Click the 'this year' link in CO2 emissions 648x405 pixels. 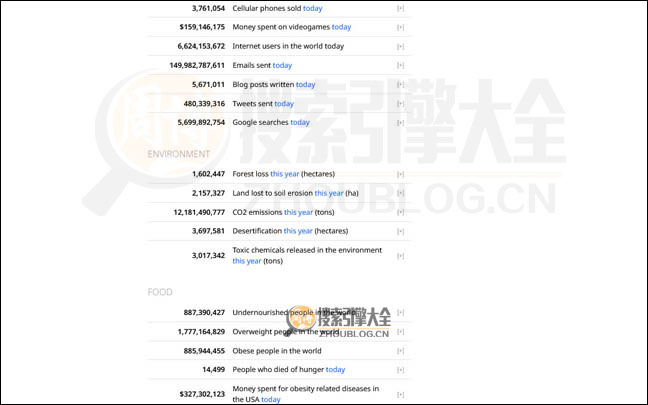[298, 212]
